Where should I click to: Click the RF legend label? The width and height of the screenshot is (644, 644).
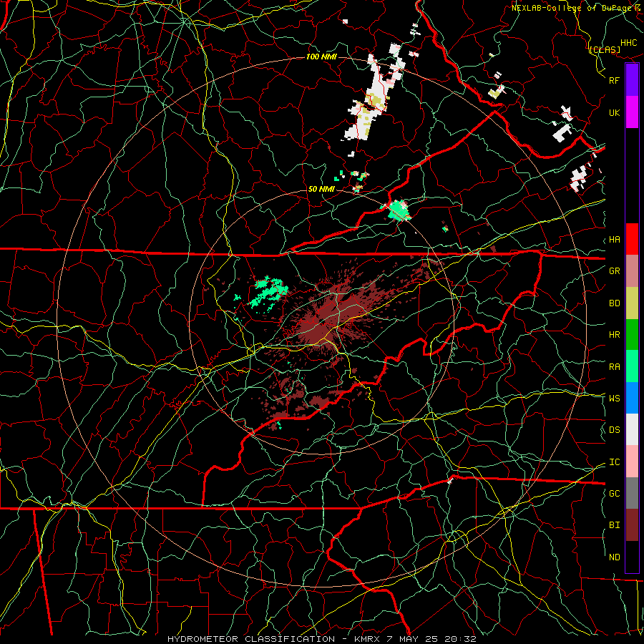615,80
